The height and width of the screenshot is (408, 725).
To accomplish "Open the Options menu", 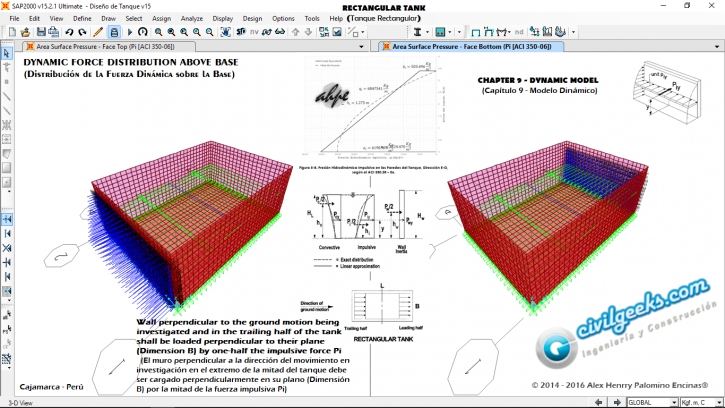I will pos(283,19).
